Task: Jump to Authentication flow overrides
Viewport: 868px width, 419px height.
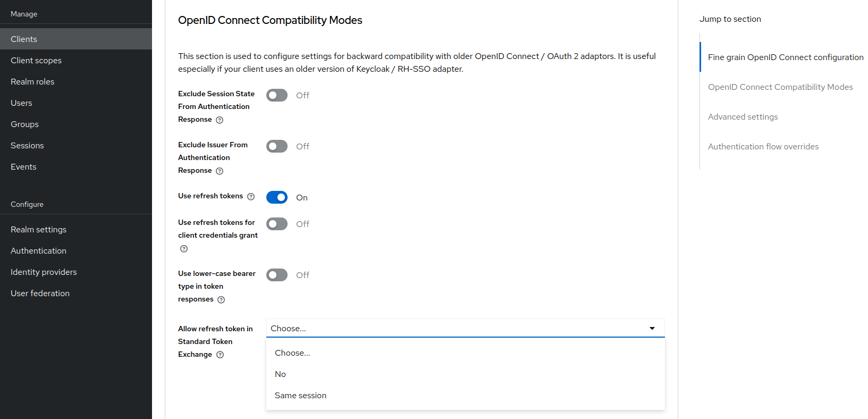Action: [763, 146]
